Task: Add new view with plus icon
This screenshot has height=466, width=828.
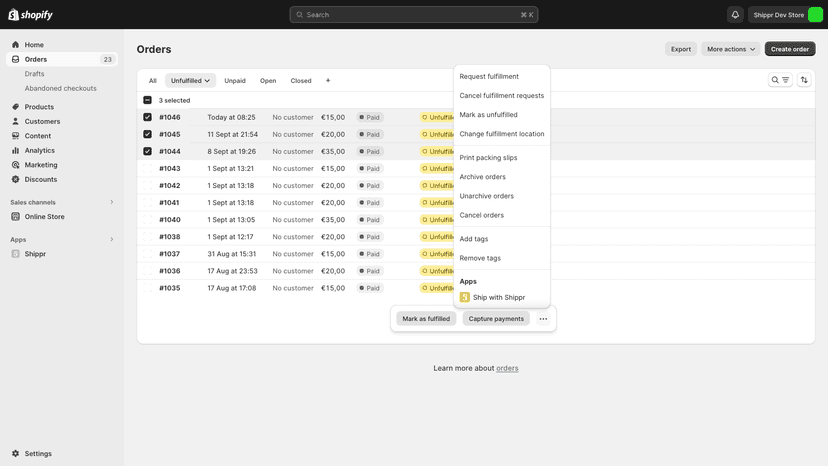Action: click(328, 80)
